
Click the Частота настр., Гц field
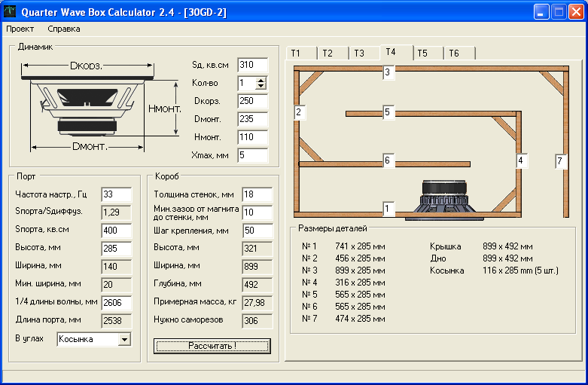click(116, 194)
